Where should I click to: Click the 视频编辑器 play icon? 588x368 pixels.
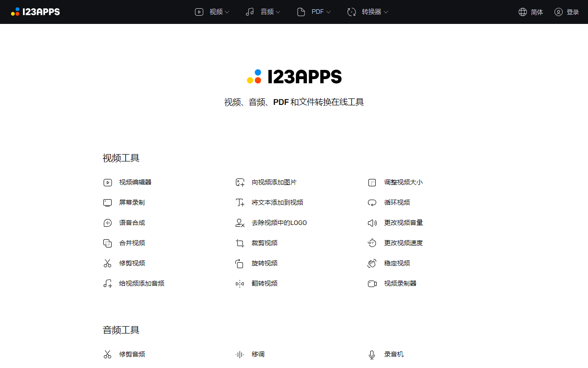tap(107, 183)
